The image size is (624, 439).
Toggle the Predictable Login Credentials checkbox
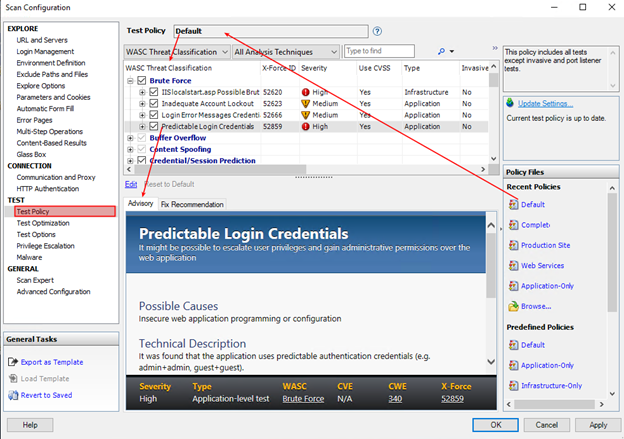click(154, 127)
